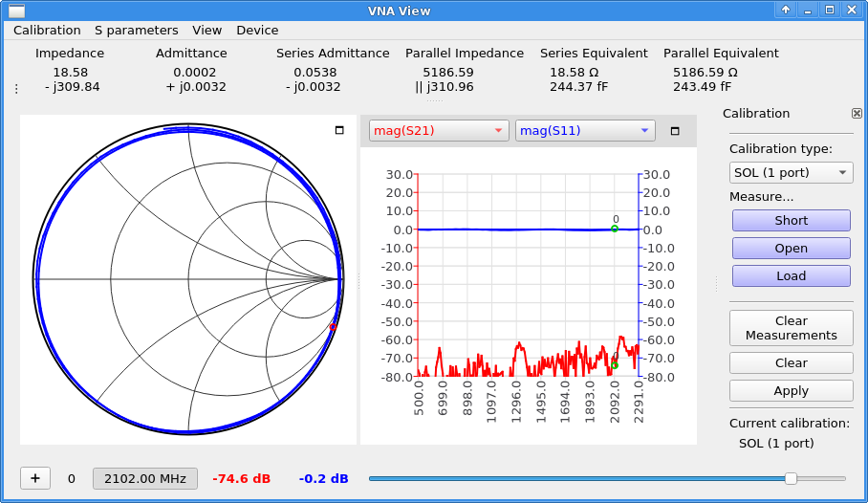Viewport: 868px width, 503px height.
Task: Click the Current calibration SOL (1 port) label
Action: [x=776, y=443]
